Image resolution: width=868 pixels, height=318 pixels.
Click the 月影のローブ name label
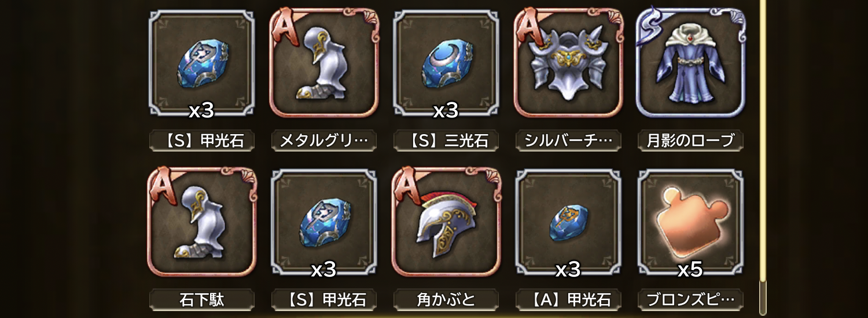click(x=691, y=140)
